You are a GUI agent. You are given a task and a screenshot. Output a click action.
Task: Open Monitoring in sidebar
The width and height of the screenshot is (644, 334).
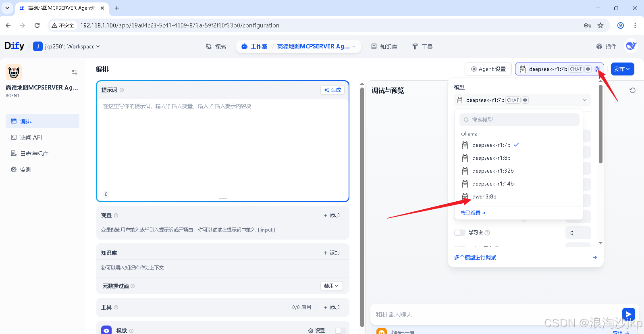pyautogui.click(x=42, y=169)
